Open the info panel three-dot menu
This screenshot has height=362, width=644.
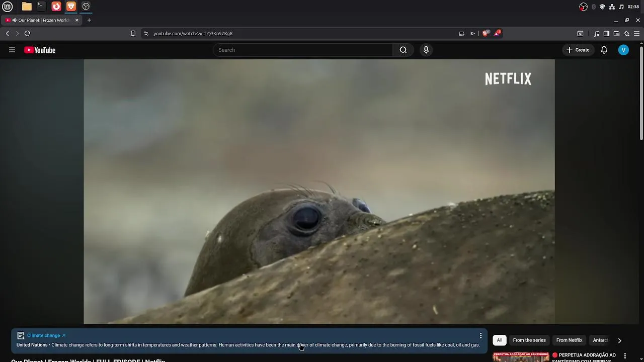coord(480,335)
